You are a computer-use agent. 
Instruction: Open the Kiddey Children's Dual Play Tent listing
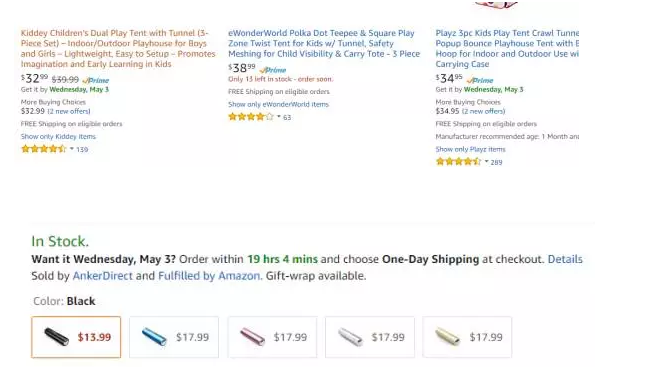[x=118, y=48]
